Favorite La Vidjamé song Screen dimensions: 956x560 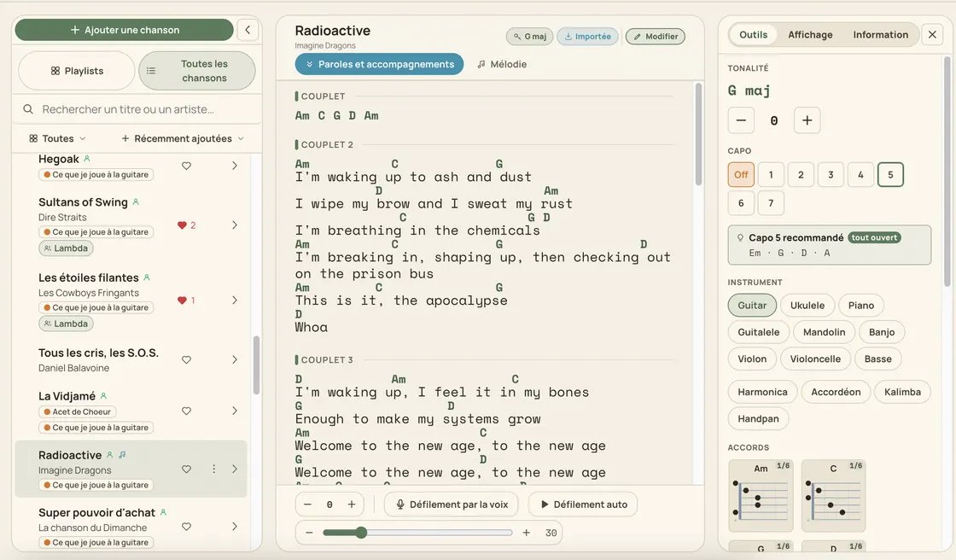point(187,411)
